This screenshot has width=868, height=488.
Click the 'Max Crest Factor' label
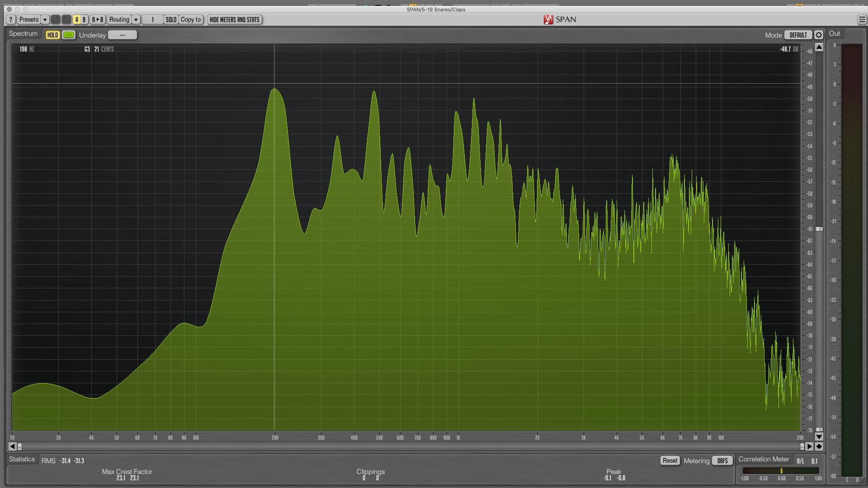[127, 472]
